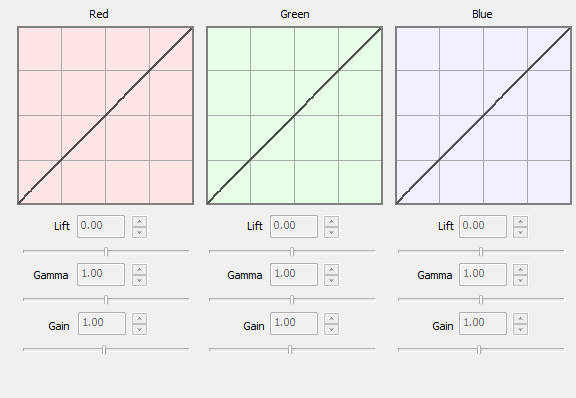Click the Green Gamma input field
The image size is (576, 398).
294,275
